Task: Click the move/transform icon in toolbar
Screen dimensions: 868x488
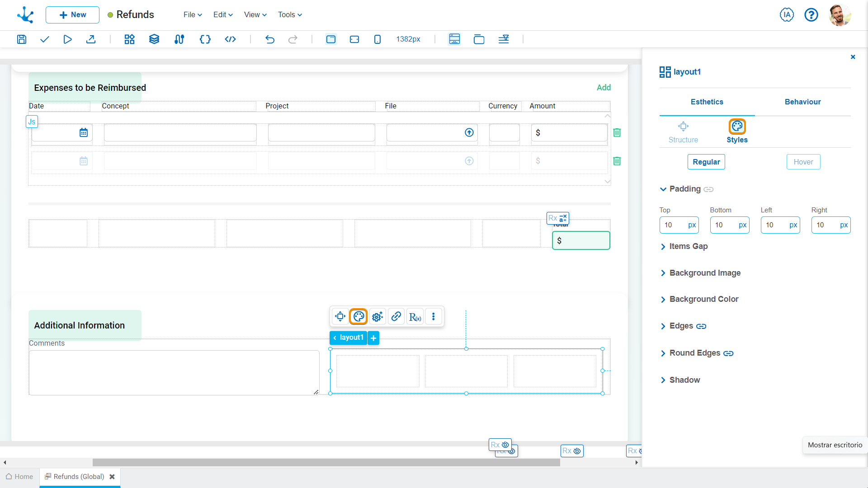Action: pyautogui.click(x=340, y=316)
